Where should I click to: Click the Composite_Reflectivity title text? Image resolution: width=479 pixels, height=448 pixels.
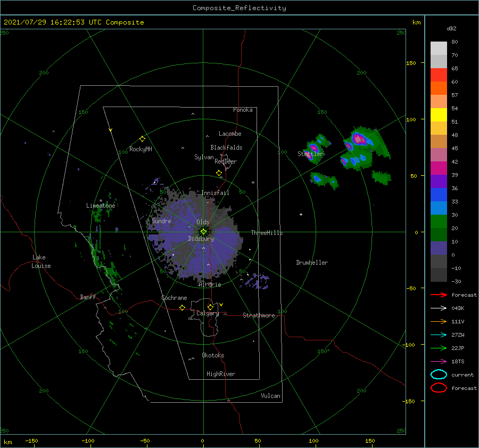point(240,8)
